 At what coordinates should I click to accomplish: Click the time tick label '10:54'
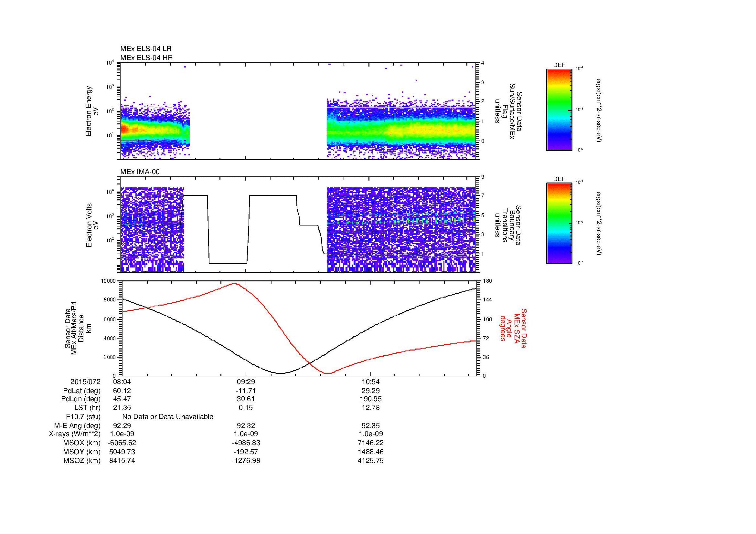coord(371,382)
